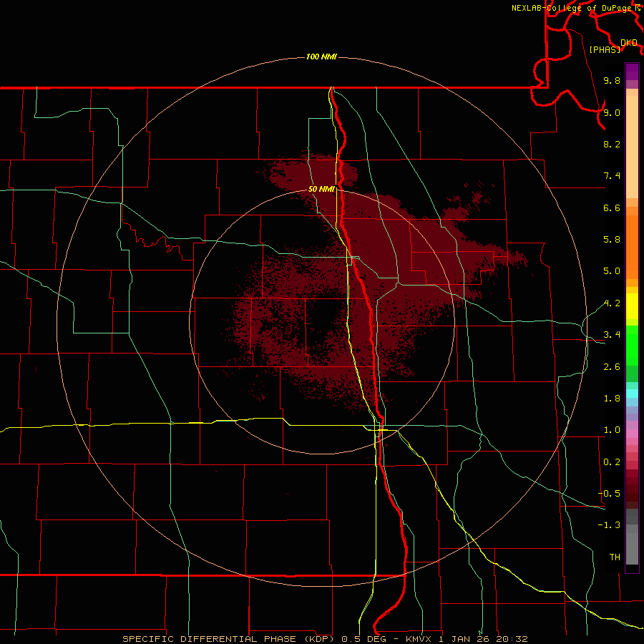
Task: Pick the bright yellow segment beside 4.2
Action: coord(632,306)
